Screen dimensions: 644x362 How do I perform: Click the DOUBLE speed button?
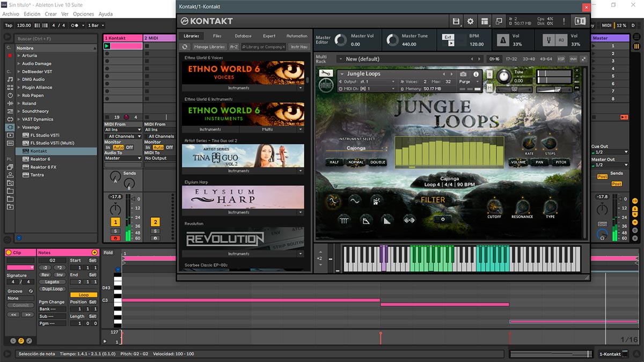coord(378,162)
